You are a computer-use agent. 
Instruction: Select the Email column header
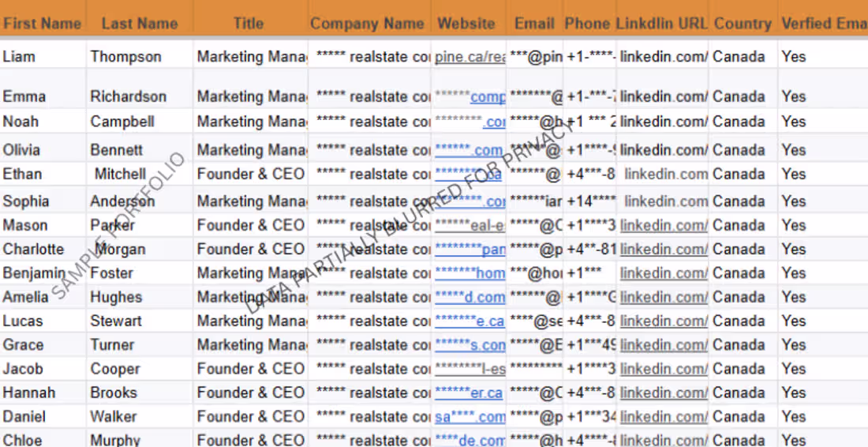point(534,23)
